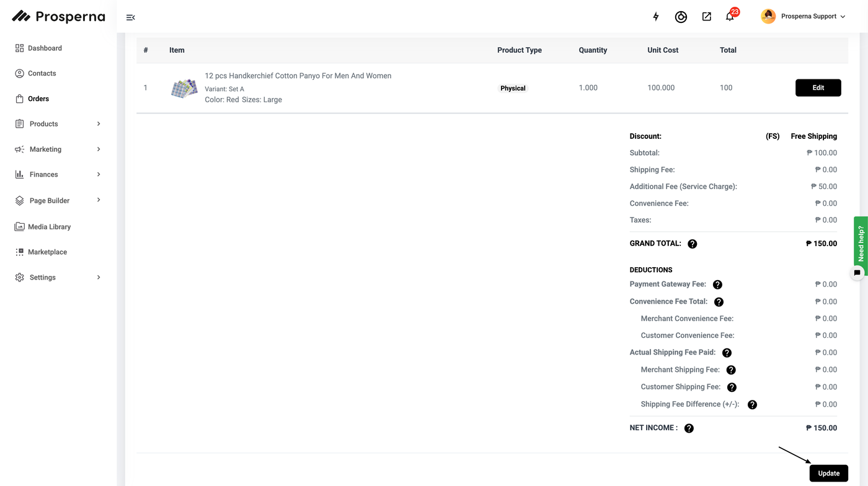Click the Media Library image icon

tap(19, 227)
